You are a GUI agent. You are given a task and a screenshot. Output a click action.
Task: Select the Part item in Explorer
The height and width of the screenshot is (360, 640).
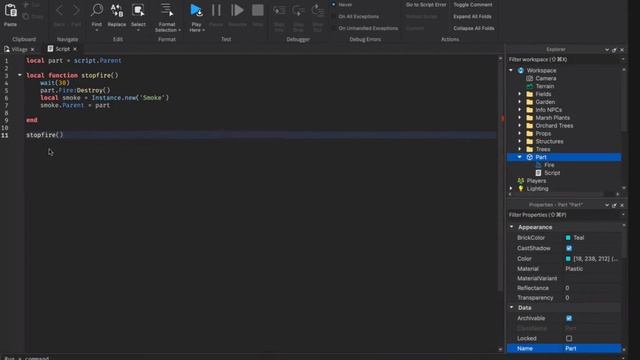click(541, 157)
